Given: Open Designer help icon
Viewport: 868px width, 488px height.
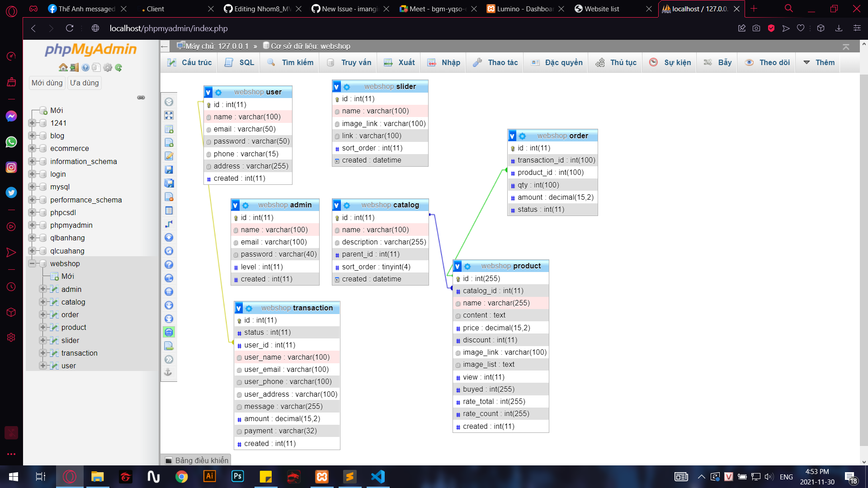Looking at the screenshot, I should [x=169, y=265].
